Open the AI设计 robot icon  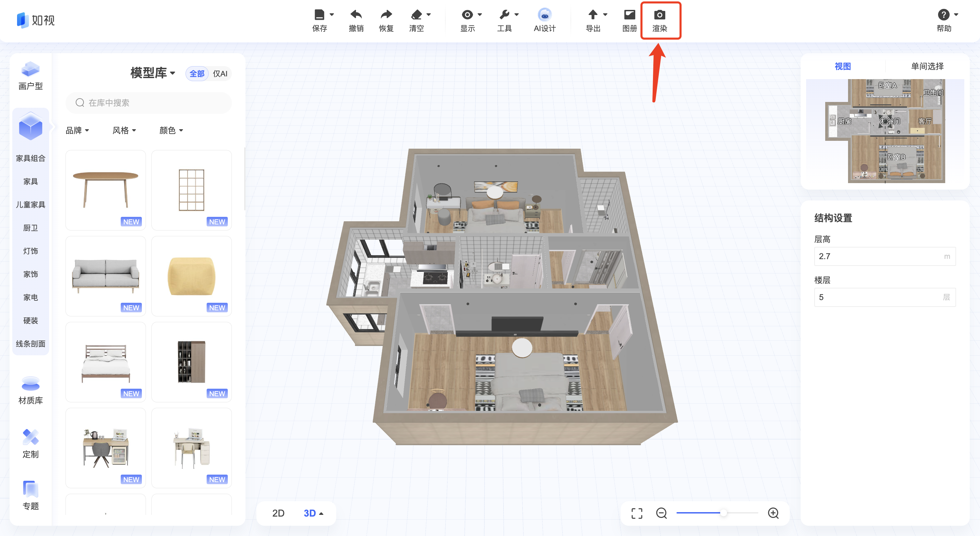tap(545, 15)
